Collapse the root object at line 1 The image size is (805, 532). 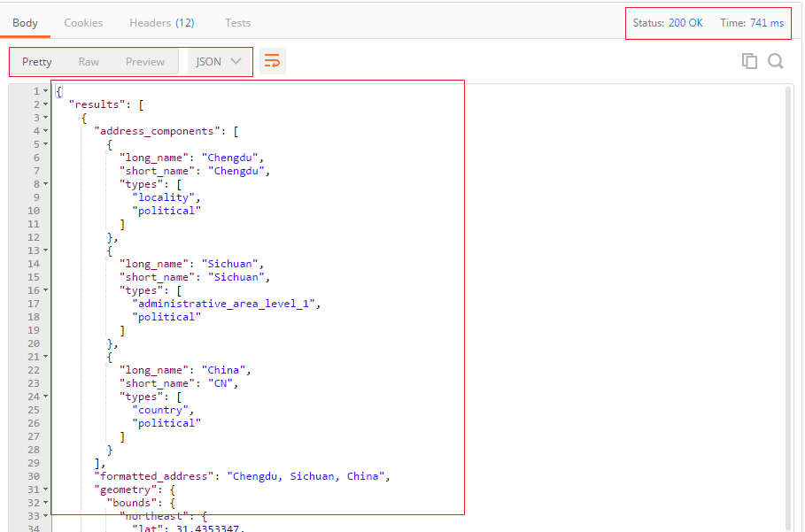click(46, 91)
